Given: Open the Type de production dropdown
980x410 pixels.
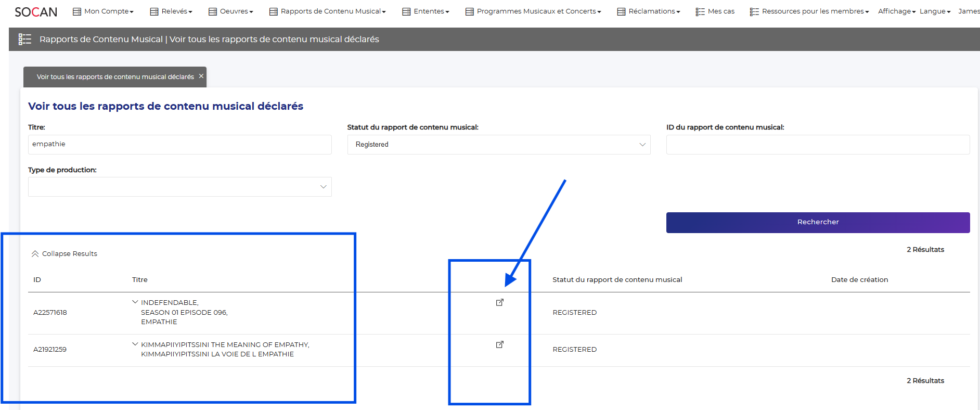Looking at the screenshot, I should (x=179, y=187).
